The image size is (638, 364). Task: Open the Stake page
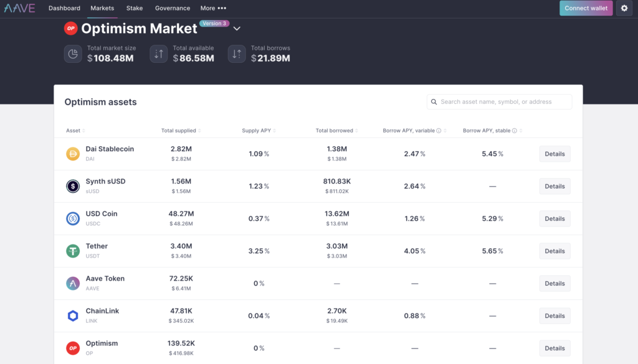click(135, 8)
